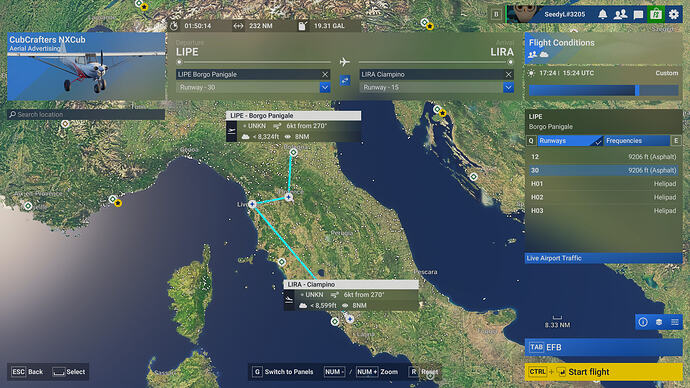
Task: Click Switch to Panels option
Action: click(x=283, y=372)
